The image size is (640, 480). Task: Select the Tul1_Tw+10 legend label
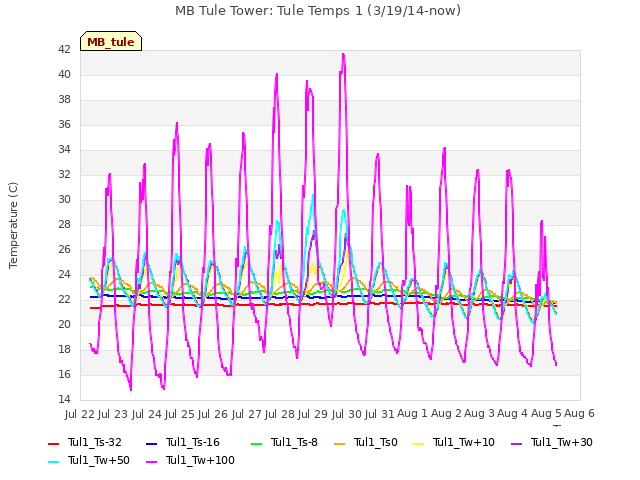pyautogui.click(x=464, y=442)
